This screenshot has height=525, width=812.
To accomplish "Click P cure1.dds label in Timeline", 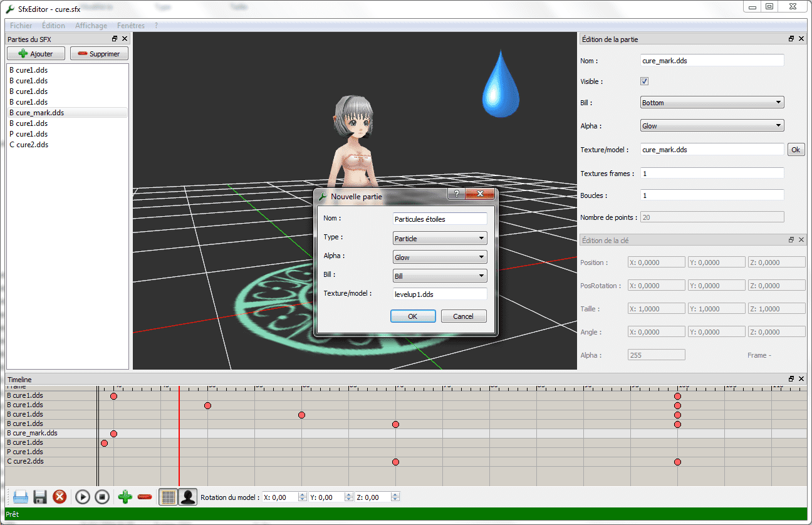I will click(x=25, y=452).
